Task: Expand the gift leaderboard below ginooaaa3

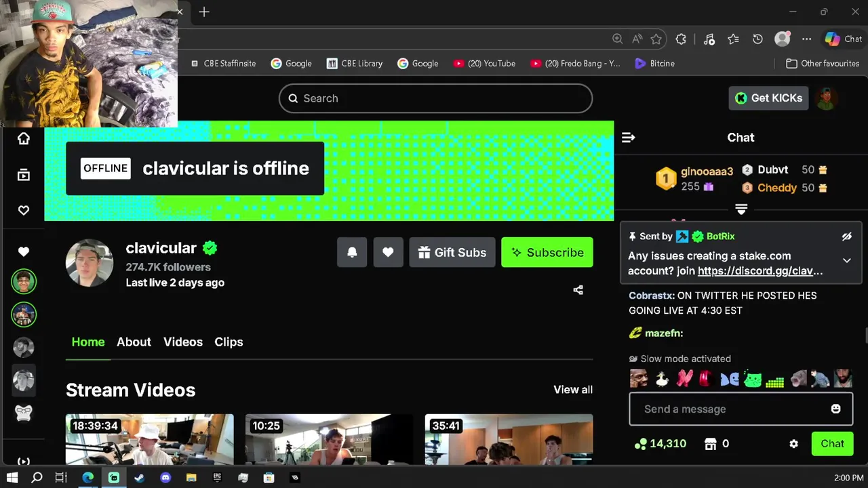Action: coord(741,209)
